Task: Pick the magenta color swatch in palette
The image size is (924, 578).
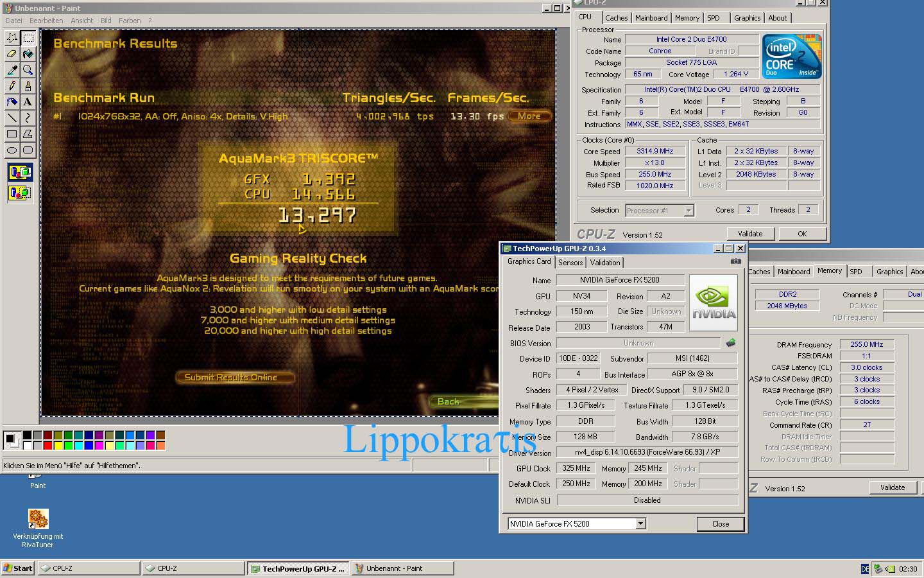Action: [99, 445]
